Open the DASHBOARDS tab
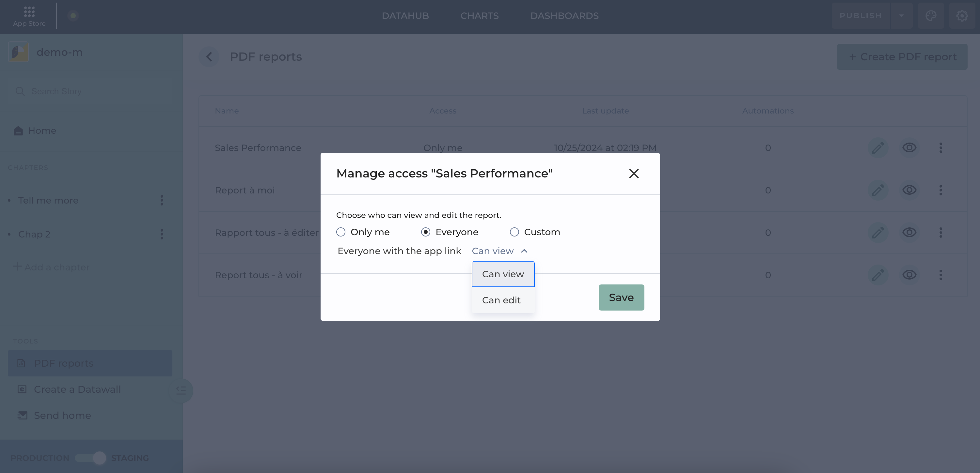Viewport: 980px width, 473px height. point(564,16)
